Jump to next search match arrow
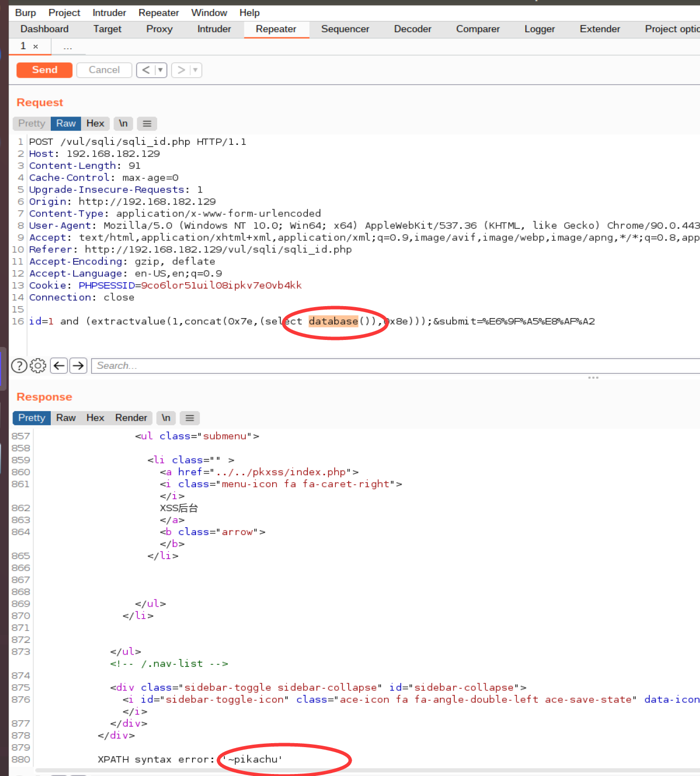This screenshot has width=700, height=776. (78, 366)
